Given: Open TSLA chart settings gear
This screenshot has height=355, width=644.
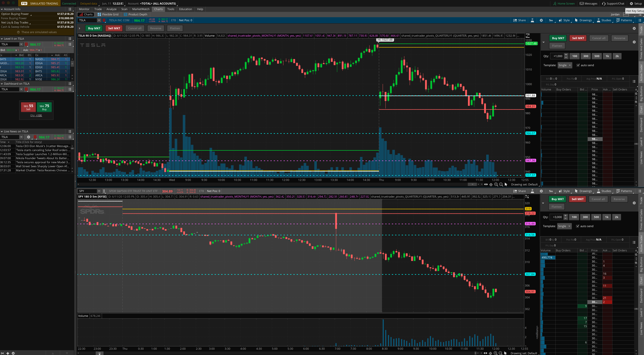Looking at the screenshot, I should click(541, 20).
